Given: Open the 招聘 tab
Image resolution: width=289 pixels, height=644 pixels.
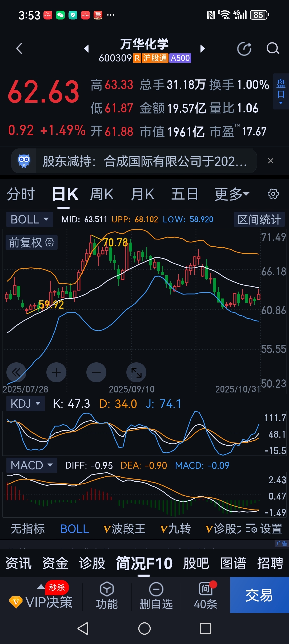Looking at the screenshot, I should [x=270, y=563].
